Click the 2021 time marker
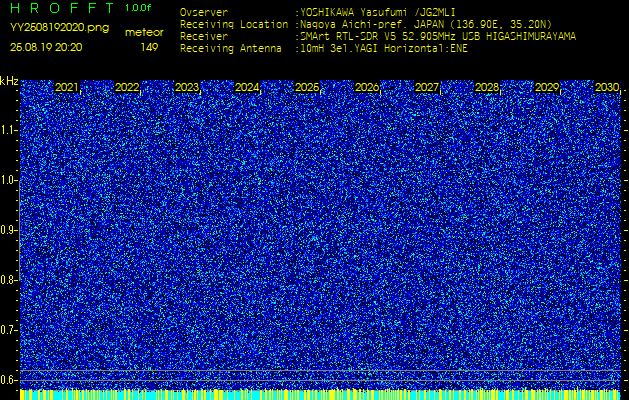This screenshot has width=629, height=400. [x=67, y=87]
